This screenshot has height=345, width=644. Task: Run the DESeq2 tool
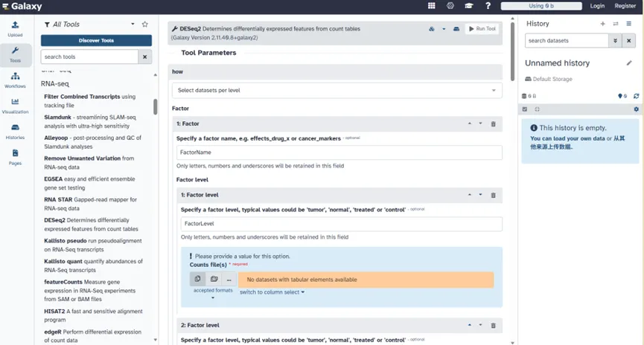482,29
